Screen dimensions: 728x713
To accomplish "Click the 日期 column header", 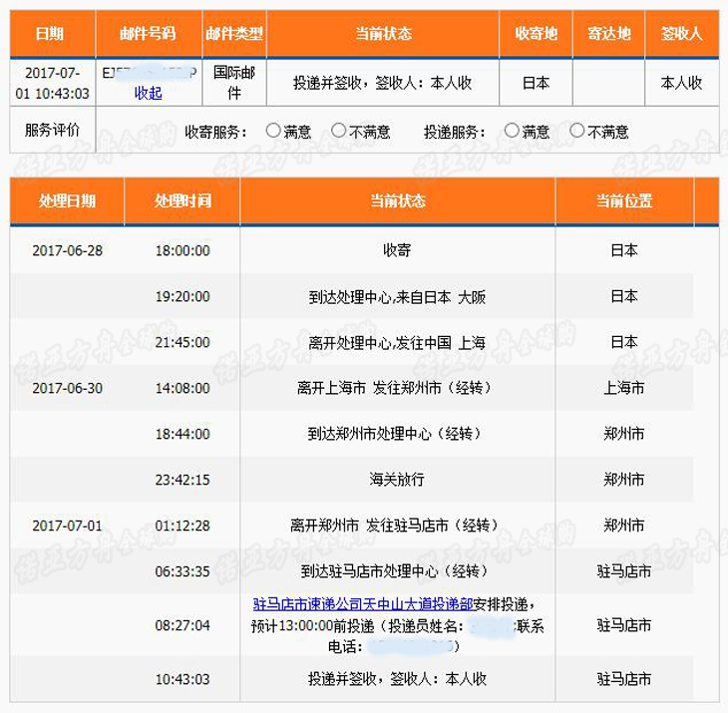I will [50, 34].
